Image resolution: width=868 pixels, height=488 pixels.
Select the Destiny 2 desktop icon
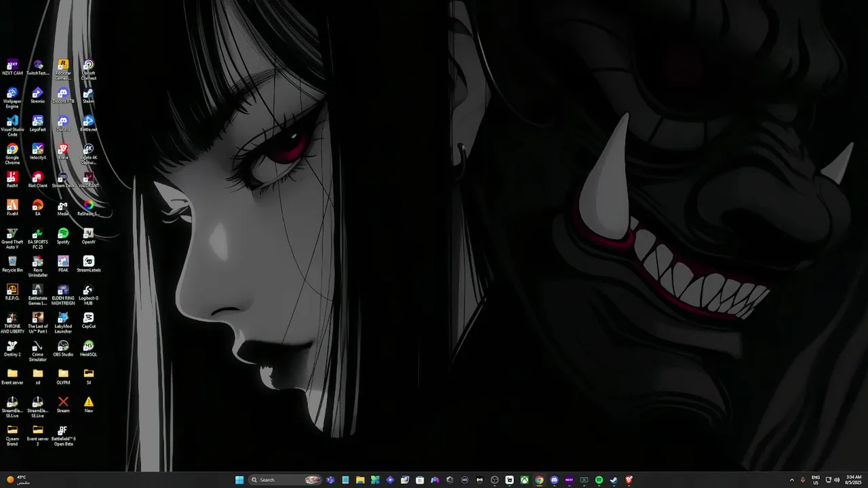click(12, 349)
